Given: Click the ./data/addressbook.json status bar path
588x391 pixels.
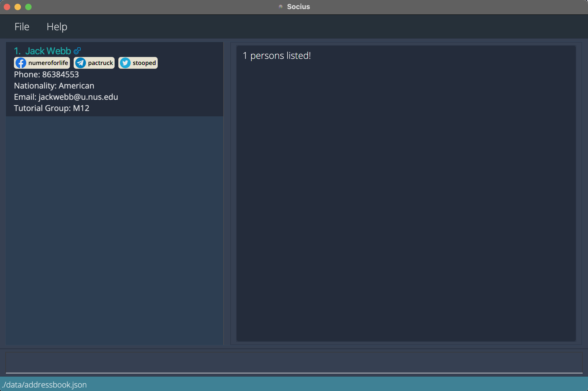Looking at the screenshot, I should (44, 385).
